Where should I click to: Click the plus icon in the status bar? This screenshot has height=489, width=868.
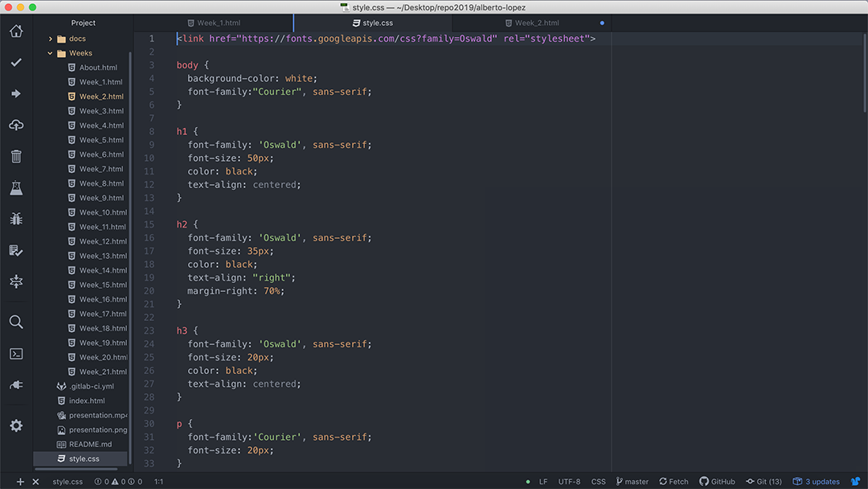pos(20,481)
